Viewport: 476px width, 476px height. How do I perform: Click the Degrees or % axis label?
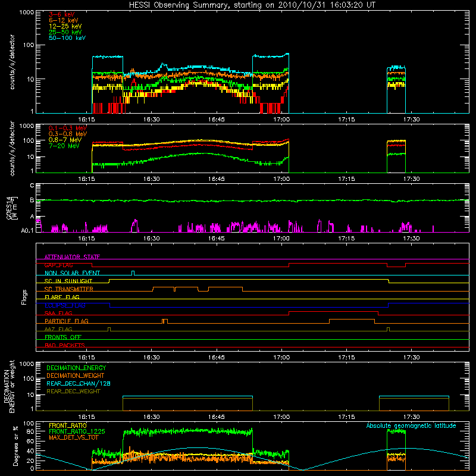pos(15,446)
